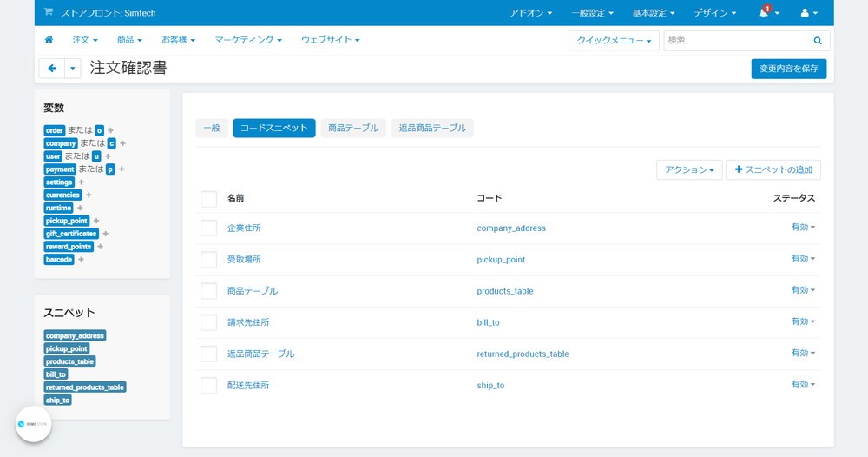
Task: Switch to the 返品商品テーブル tab
Action: tap(432, 128)
